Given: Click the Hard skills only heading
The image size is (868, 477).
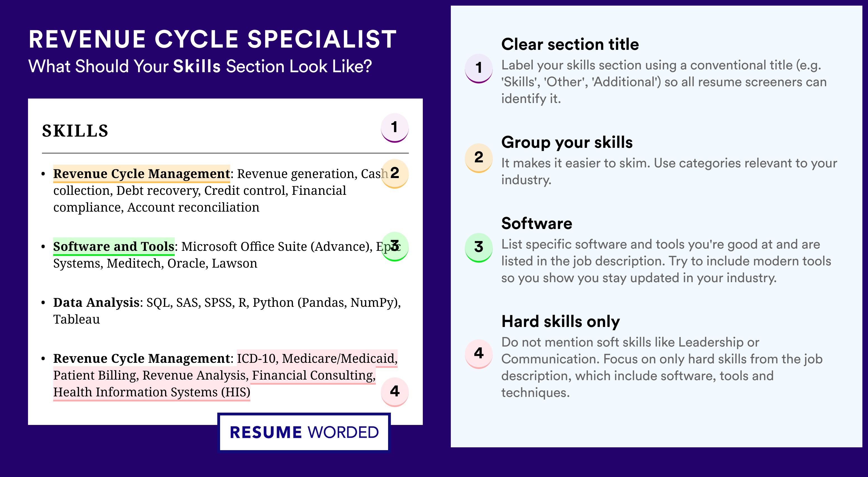Looking at the screenshot, I should pyautogui.click(x=561, y=321).
